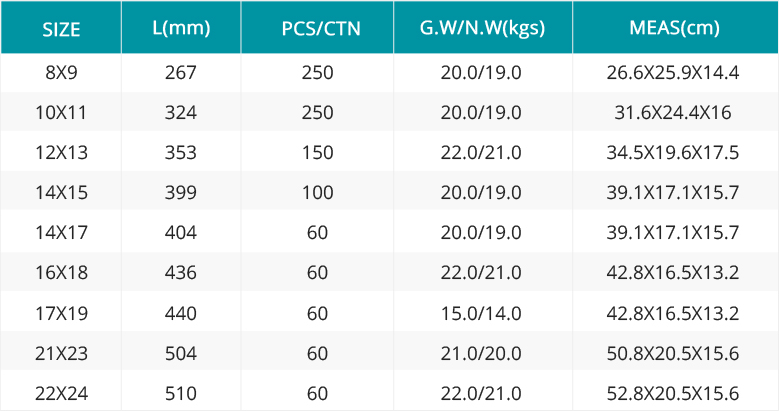
Task: Click the 31.6X24.4X16 measurement cell
Action: coord(673,112)
